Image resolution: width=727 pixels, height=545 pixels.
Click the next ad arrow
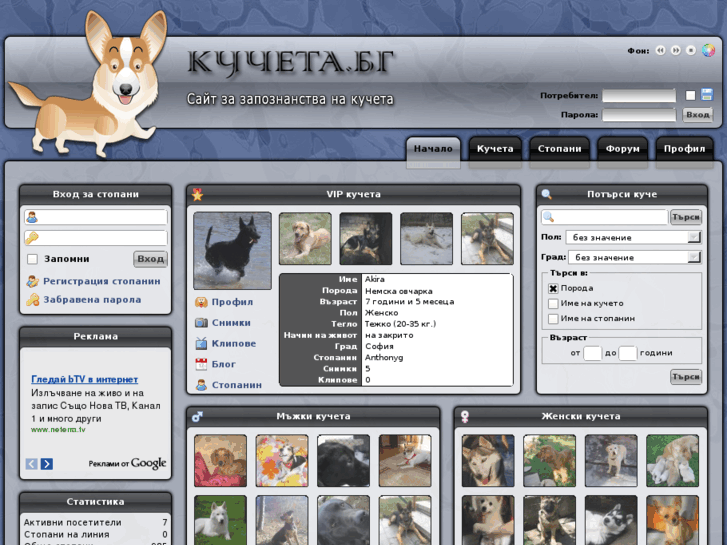pos(47,463)
